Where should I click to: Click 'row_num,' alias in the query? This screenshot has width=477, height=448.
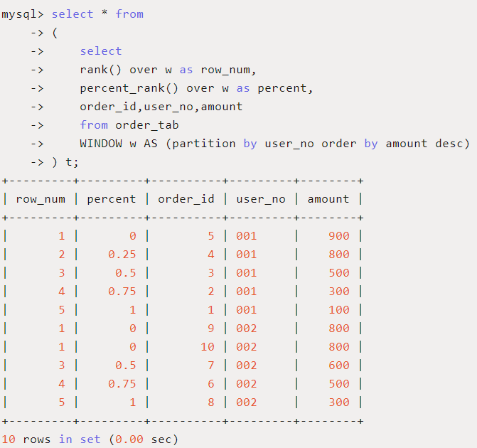(228, 70)
